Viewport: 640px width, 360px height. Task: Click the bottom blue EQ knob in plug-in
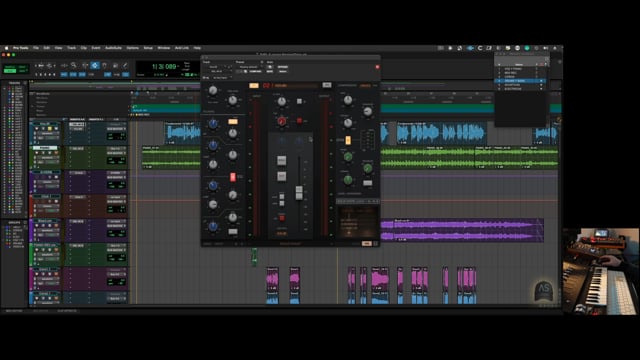[213, 227]
